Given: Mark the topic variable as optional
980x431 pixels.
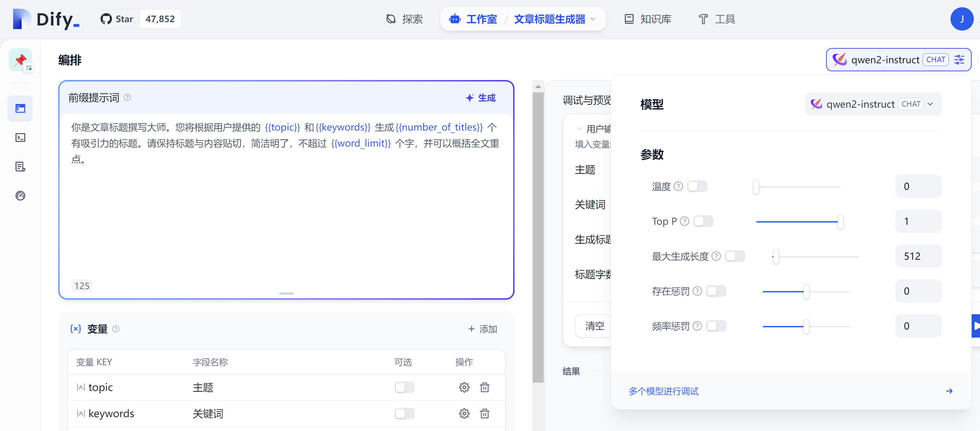Looking at the screenshot, I should pyautogui.click(x=404, y=387).
